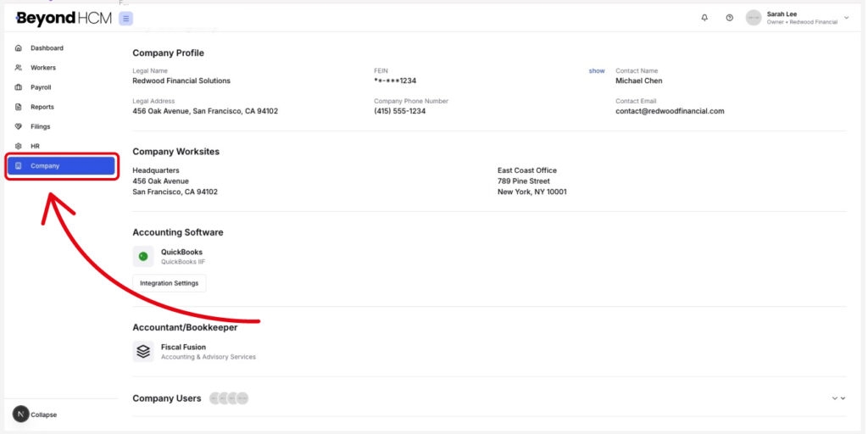Click the Company Users heading
The height and width of the screenshot is (434, 868).
[x=167, y=398]
